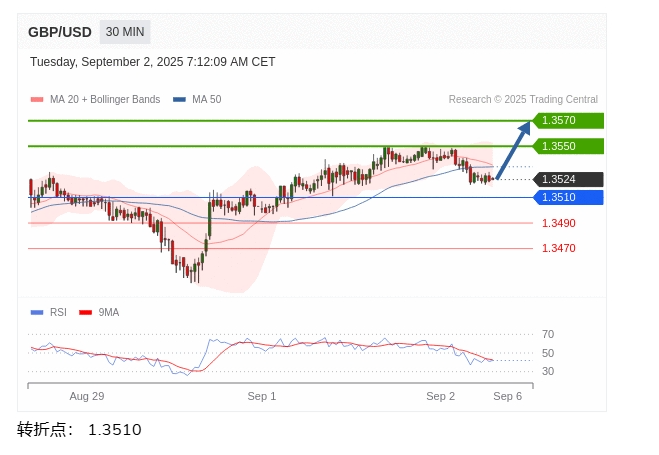Select the green 1.3550 resistance tag
Screen dimensions: 659x455
(568, 146)
